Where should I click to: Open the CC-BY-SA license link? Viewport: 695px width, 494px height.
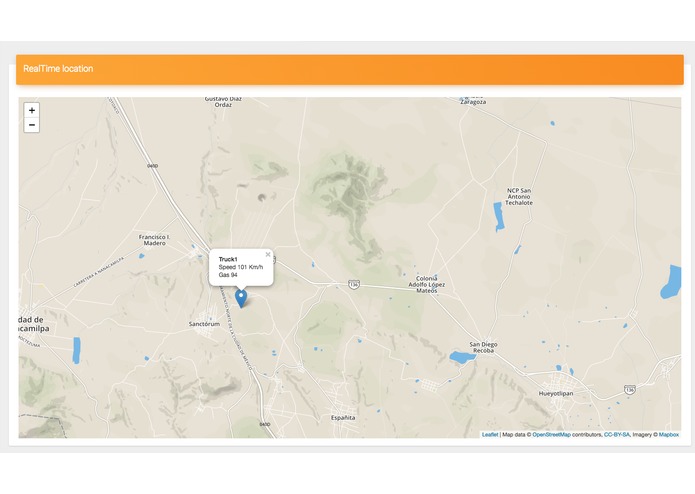point(617,435)
